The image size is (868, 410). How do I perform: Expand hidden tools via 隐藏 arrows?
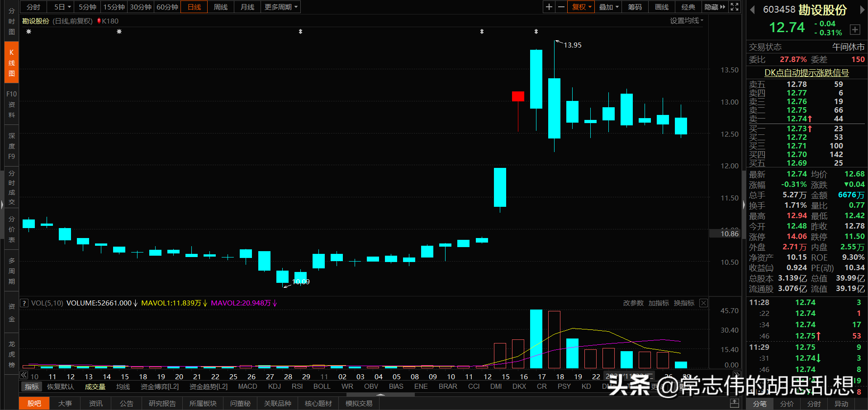715,7
